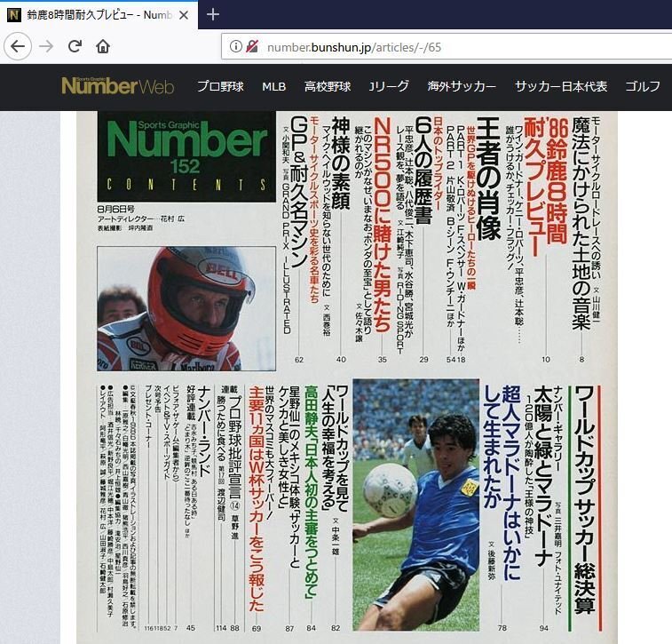Click the 王者の肖像 headline text

click(x=488, y=179)
